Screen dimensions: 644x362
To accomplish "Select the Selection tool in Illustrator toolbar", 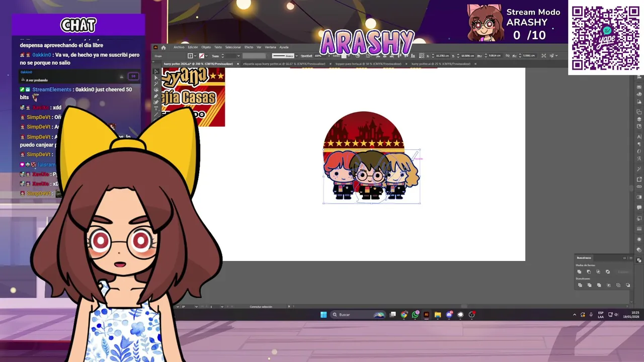I will point(156,71).
